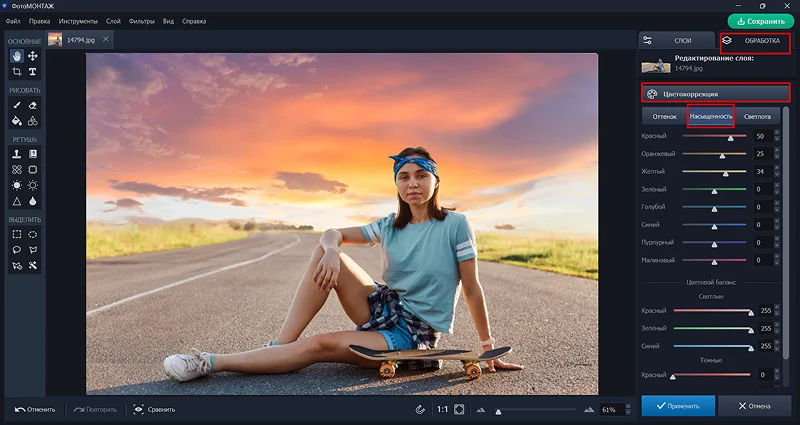Viewport: 800px width, 425px height.
Task: Select the elliptical selection tool
Action: [x=33, y=234]
